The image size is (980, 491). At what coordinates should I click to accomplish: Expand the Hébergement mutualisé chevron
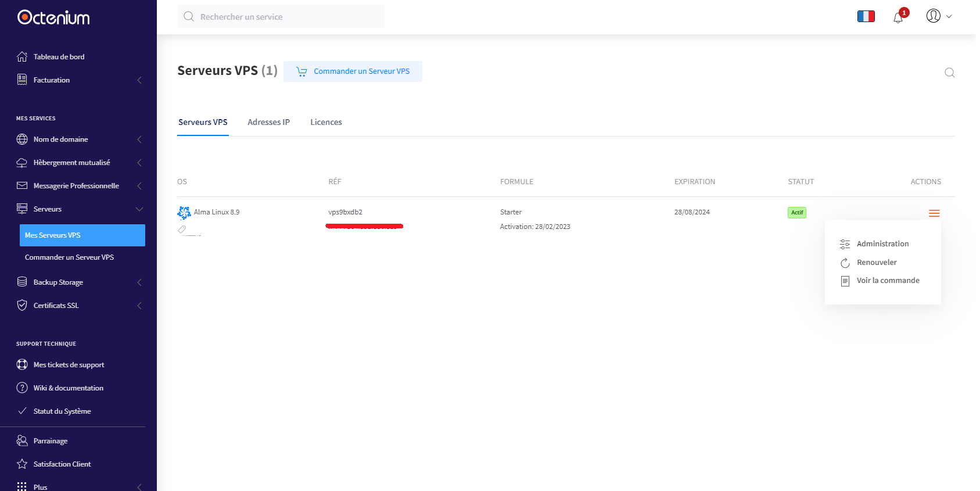click(139, 163)
